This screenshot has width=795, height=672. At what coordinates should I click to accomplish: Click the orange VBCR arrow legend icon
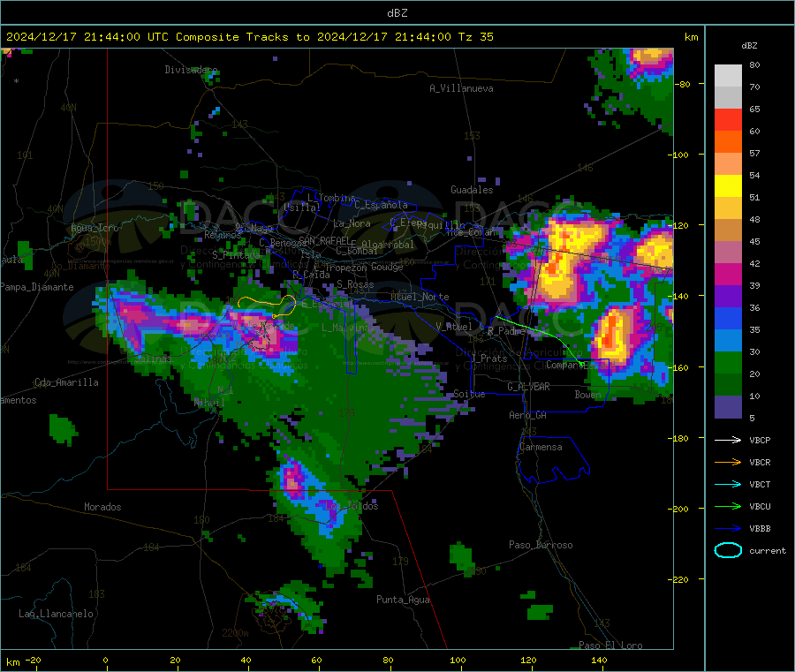(x=728, y=462)
